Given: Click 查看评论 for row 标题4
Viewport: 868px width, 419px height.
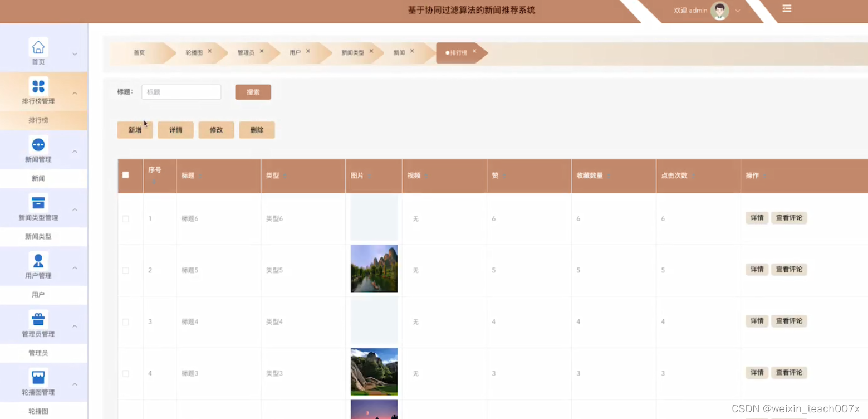Looking at the screenshot, I should 789,321.
